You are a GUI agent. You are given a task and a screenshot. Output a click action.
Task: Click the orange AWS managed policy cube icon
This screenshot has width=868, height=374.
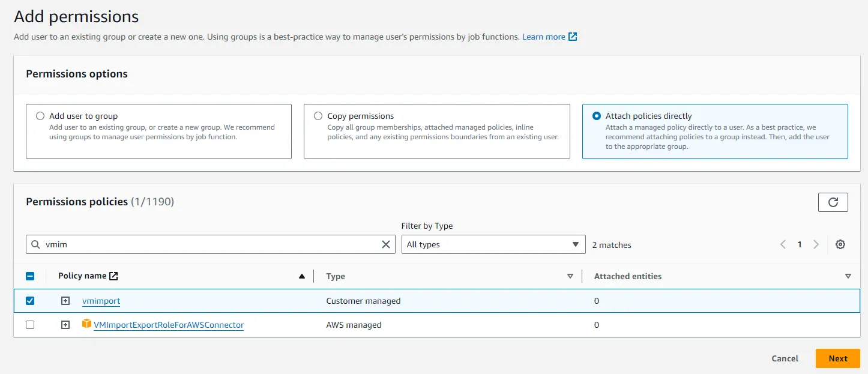tap(87, 325)
